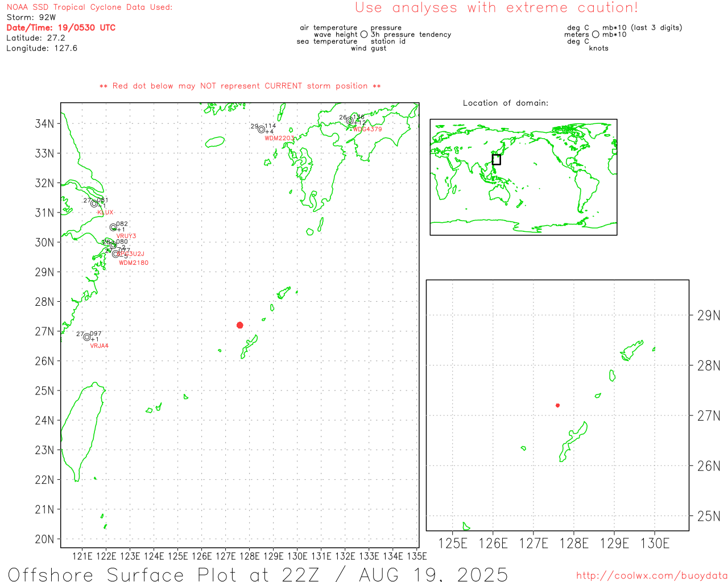Click the 125E label on inset map
Image resolution: width=728 pixels, height=582 pixels.
tap(453, 543)
